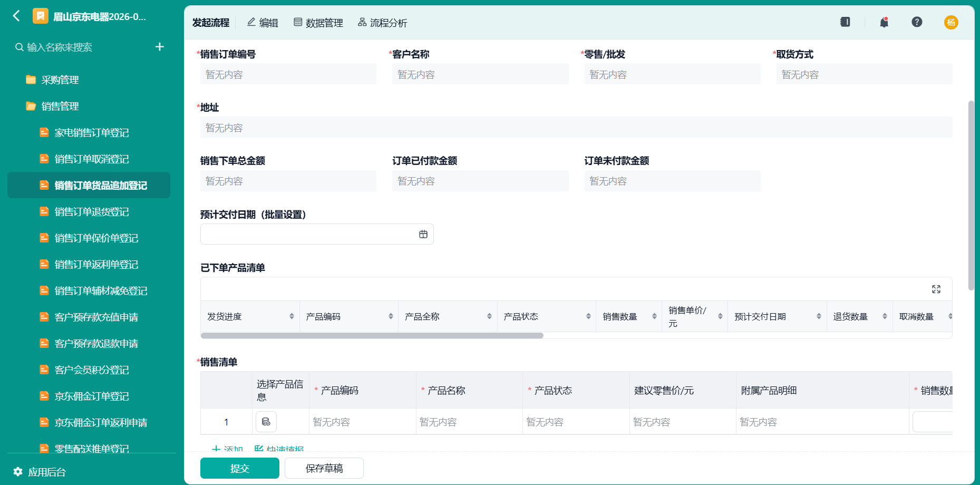
Task: Click the table icon of 数据管理
Action: (298, 22)
